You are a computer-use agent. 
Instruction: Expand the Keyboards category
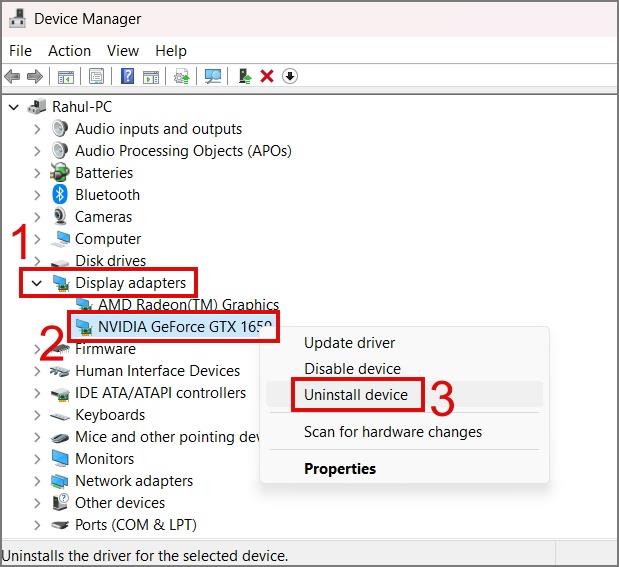coord(37,415)
